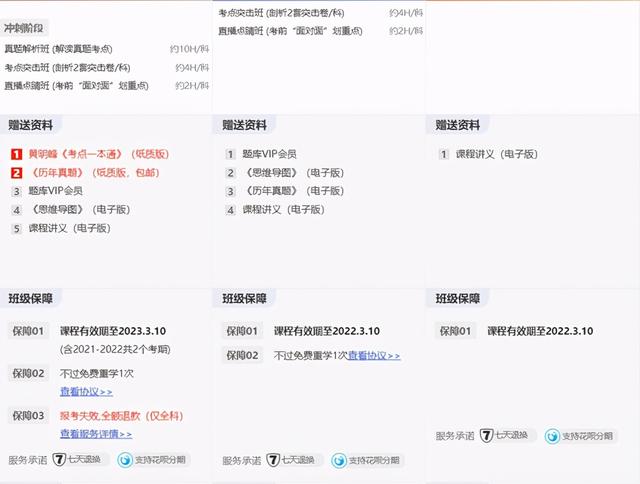This screenshot has height=484, width=640.
Task: Click red number 1 badge beside 黄明峰《考点一本通》
Action: pos(16,154)
